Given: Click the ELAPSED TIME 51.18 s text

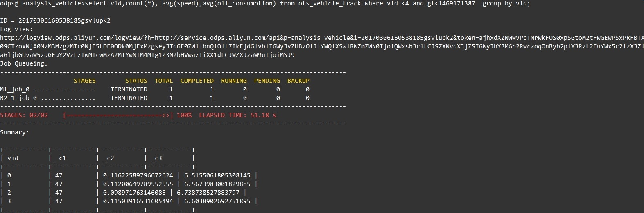Looking at the screenshot, I should (237, 115).
